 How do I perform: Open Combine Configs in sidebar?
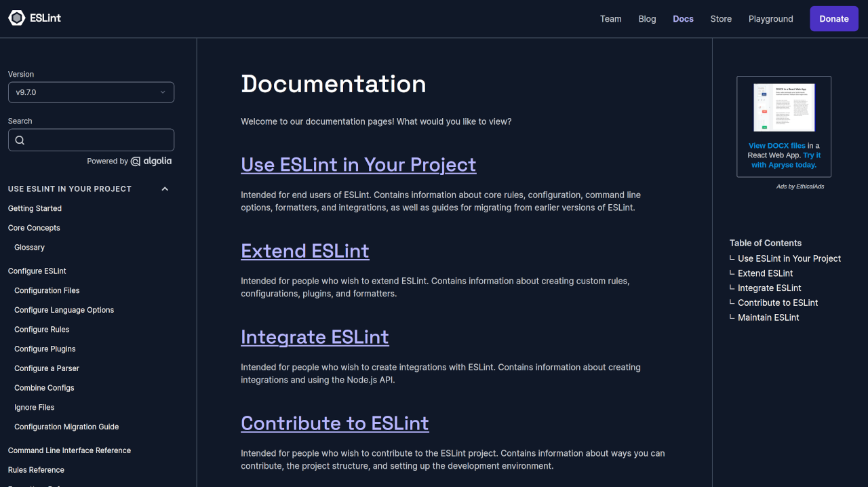coord(44,388)
